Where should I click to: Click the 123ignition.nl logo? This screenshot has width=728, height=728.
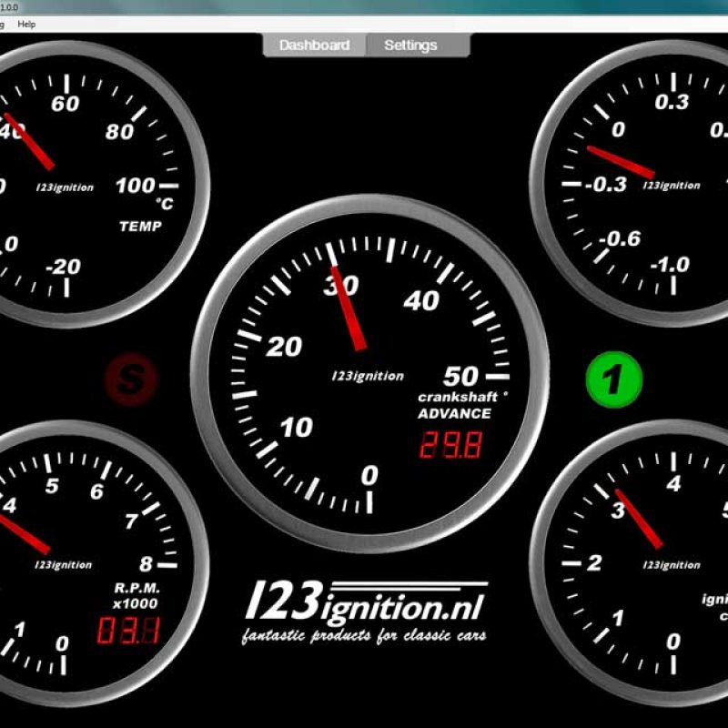coord(366,600)
